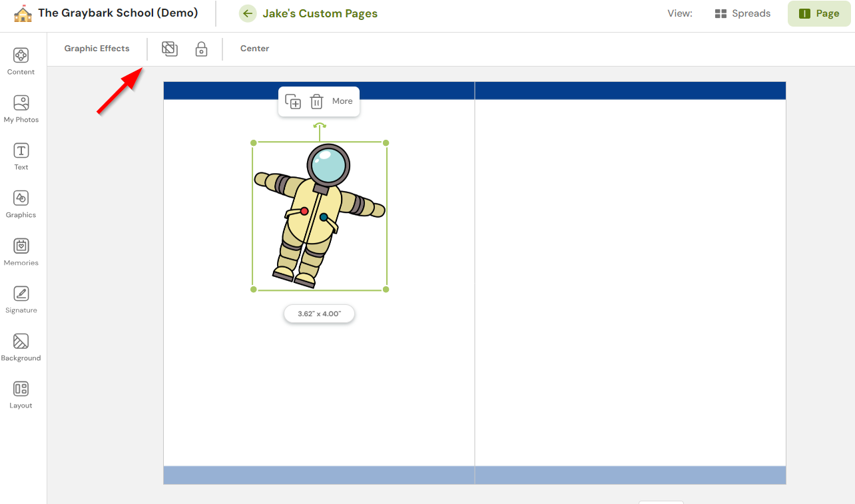Duplicate the selected astronaut graphic
Screen dimensions: 855x504
pos(293,101)
